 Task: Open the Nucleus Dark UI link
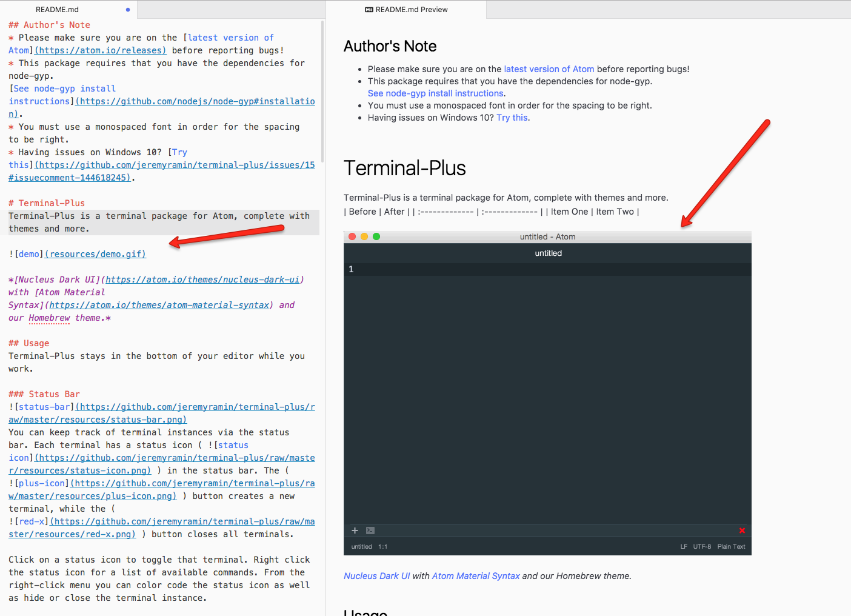377,576
